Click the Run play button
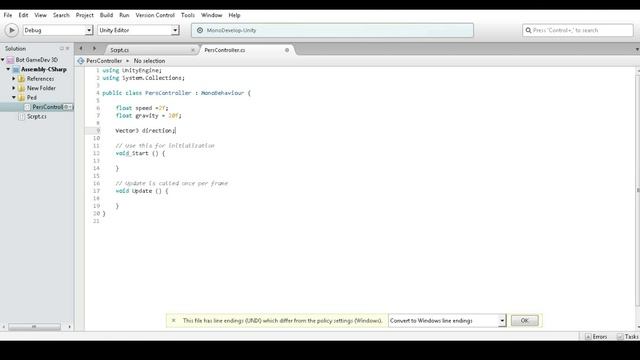This screenshot has width=640, height=360. pos(11,30)
